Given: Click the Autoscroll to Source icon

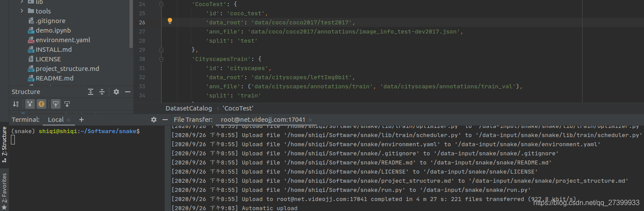Looking at the screenshot, I should 56,104.
